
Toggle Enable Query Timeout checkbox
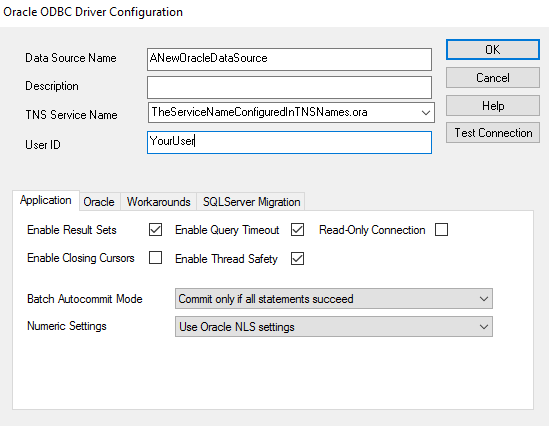pyautogui.click(x=297, y=230)
